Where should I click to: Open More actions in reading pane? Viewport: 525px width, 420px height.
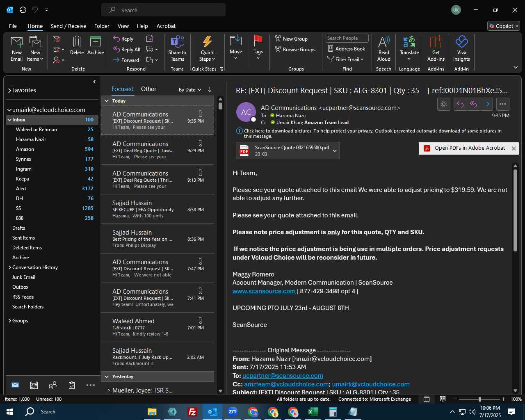[502, 104]
